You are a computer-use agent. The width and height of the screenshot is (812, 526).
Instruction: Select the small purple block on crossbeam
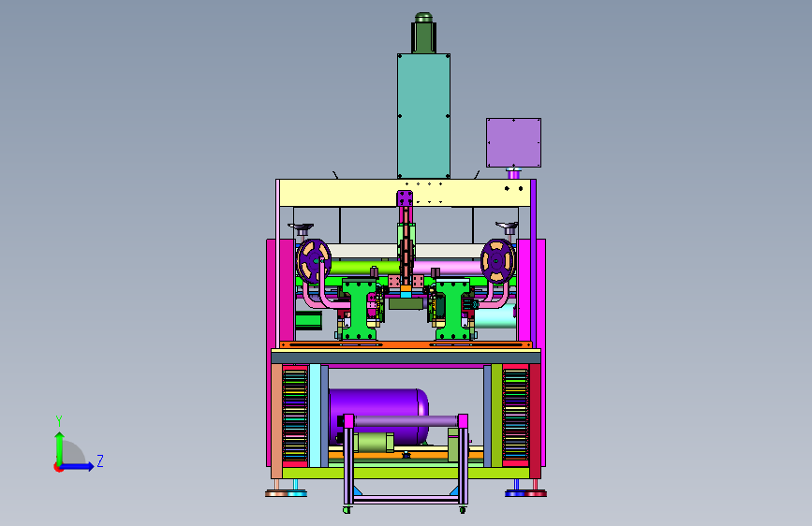(405, 198)
